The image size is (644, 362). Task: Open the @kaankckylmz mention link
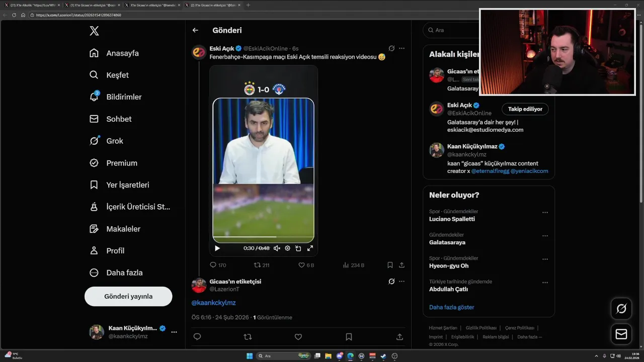[213, 303]
